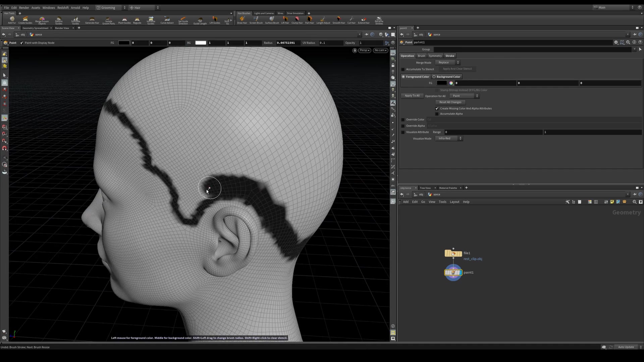Enable the Accumulate To Stencil checkbox
The width and height of the screenshot is (644, 362).
pos(403,69)
